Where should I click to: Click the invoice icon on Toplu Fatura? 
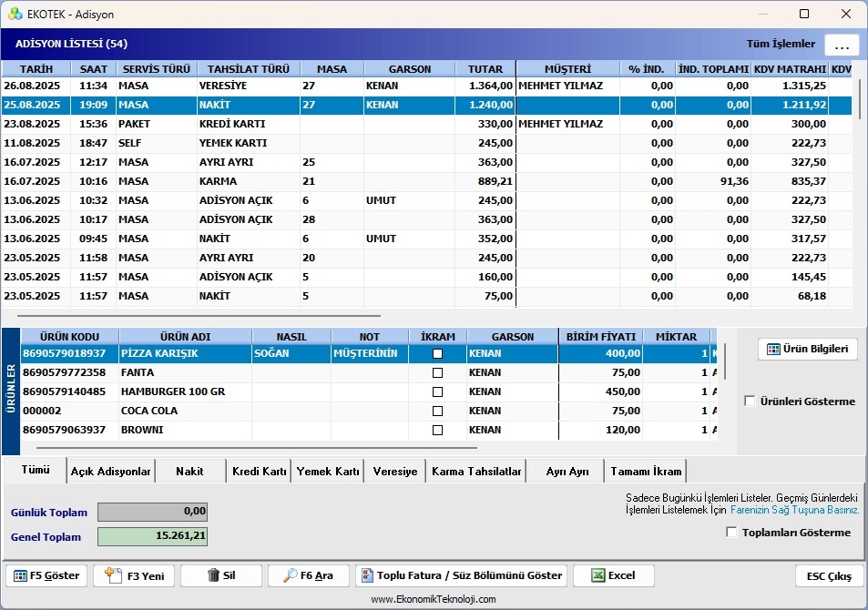(x=367, y=575)
